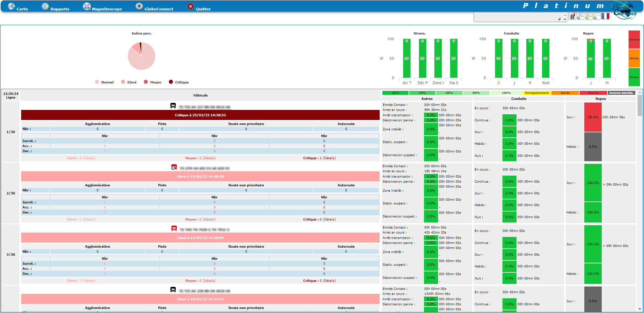
Task: Click the red Alarme block by the charts
Action: 634,40
